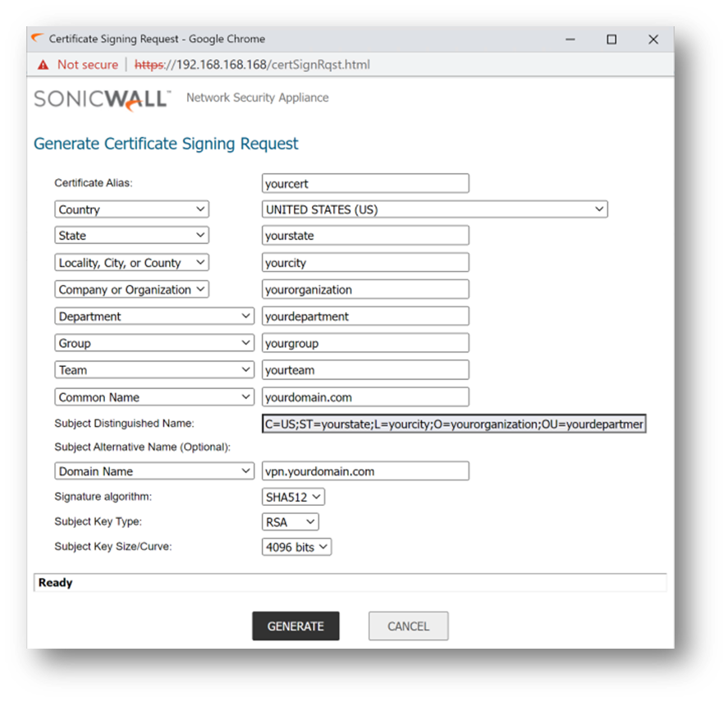Click the Certificate Alias input field
This screenshot has height=702, width=728.
tap(365, 183)
